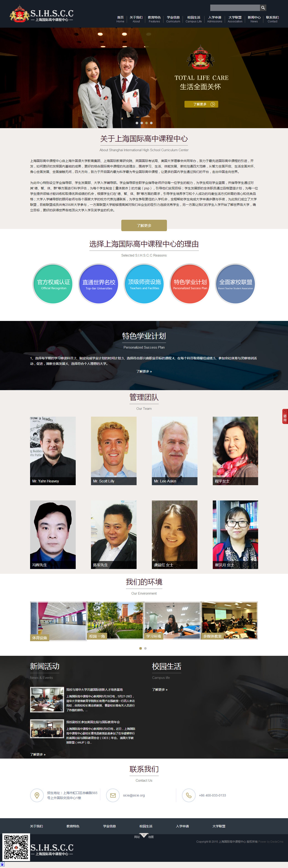Select the Personalized Success Plan red circle
Viewport: 288px width, 868px height.
(x=190, y=284)
